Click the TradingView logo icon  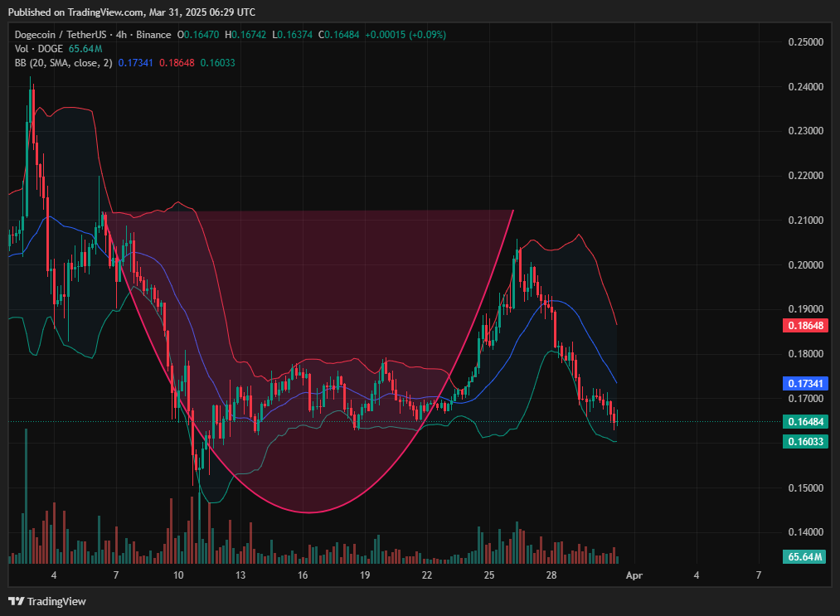pyautogui.click(x=16, y=601)
